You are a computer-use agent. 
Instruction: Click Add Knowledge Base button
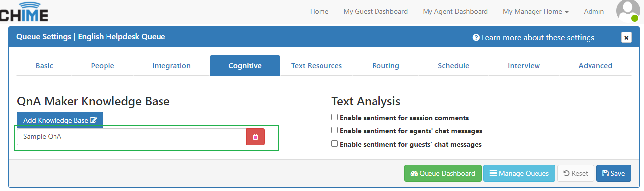point(60,120)
